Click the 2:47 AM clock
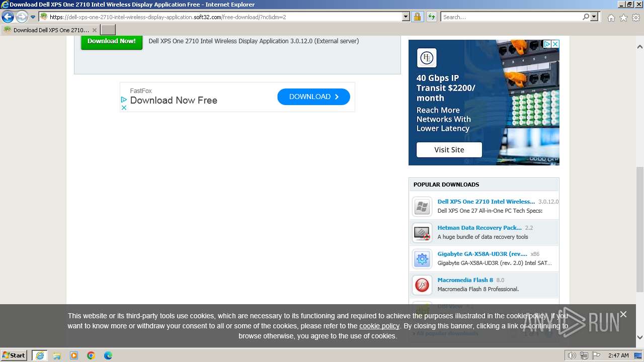 tap(618, 355)
